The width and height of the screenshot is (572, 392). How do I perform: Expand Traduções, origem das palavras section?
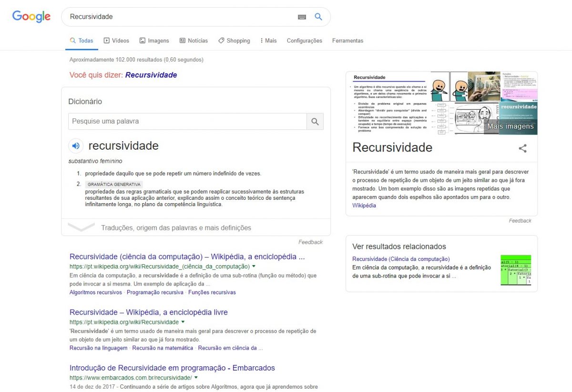tap(196, 227)
